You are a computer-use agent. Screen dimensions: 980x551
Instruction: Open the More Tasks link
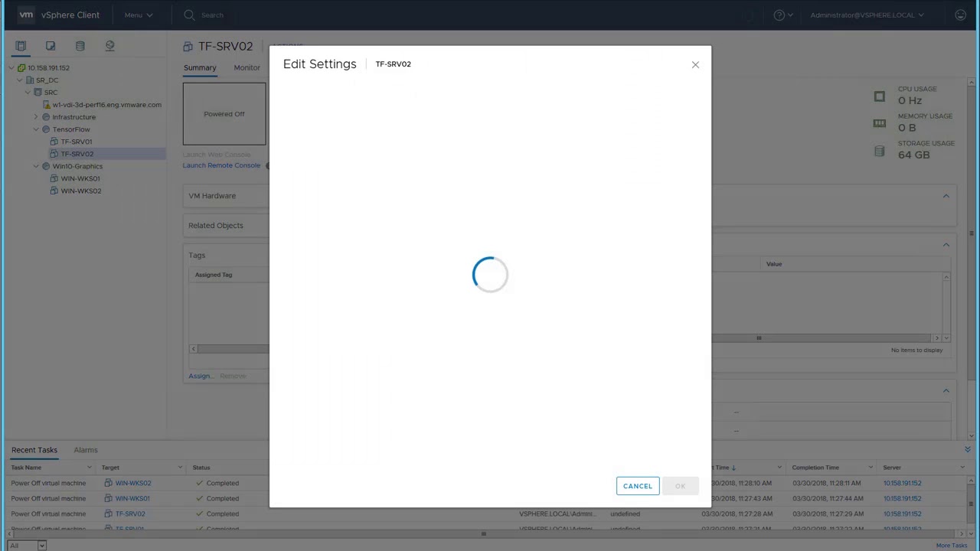pos(952,546)
